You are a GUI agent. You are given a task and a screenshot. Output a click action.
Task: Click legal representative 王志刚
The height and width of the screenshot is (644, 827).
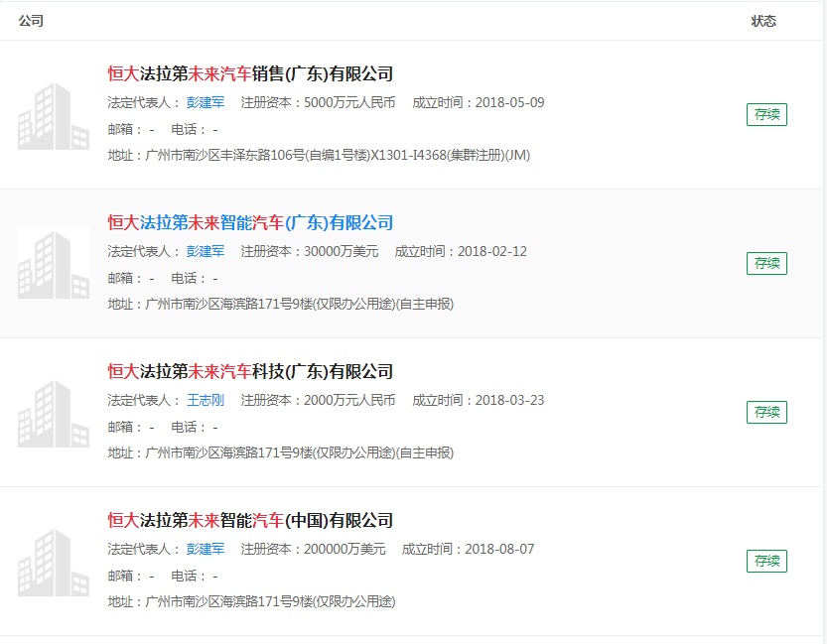(x=206, y=400)
